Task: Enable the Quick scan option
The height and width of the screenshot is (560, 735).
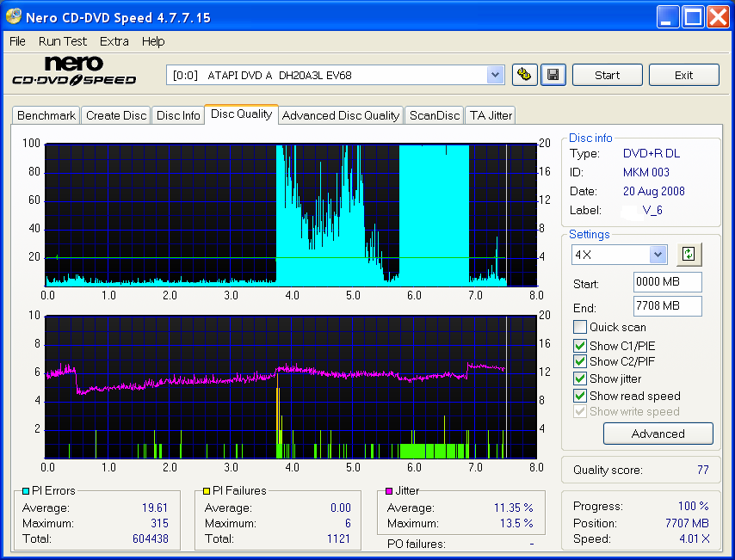Action: point(580,327)
